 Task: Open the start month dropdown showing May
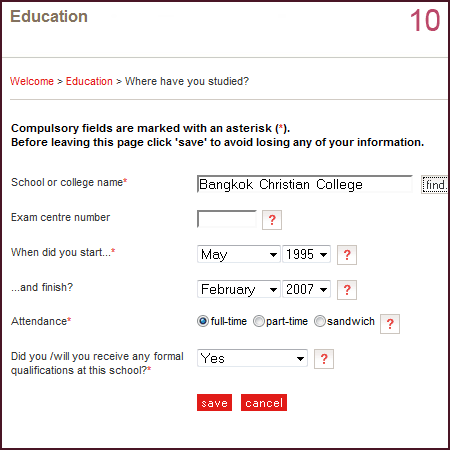tap(239, 254)
